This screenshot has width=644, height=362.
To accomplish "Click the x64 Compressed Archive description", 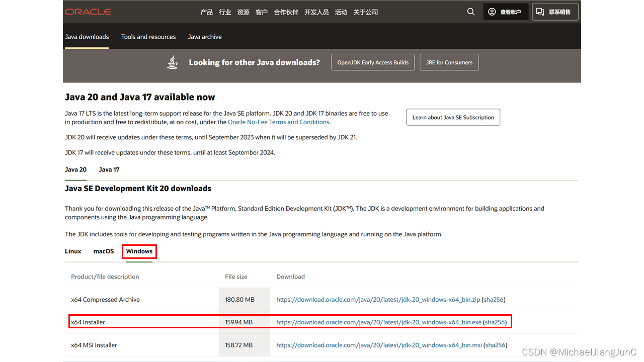I will tap(105, 300).
